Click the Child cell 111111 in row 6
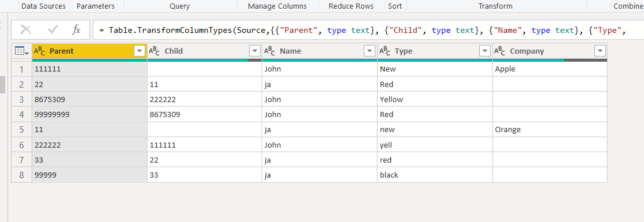This screenshot has height=222, width=644. click(205, 145)
